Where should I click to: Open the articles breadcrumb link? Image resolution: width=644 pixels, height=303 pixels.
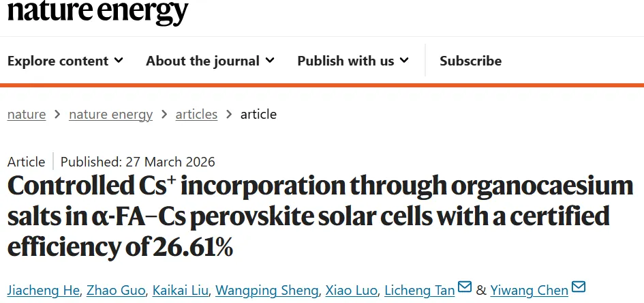[196, 114]
